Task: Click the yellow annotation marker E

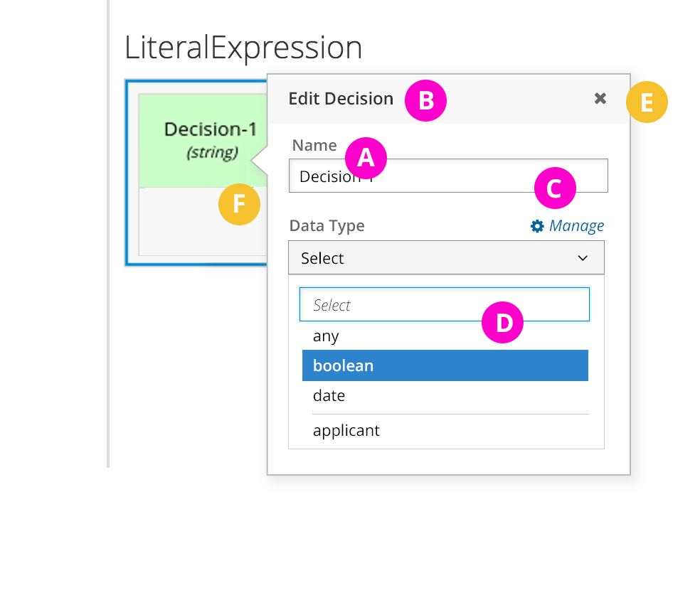Action: click(x=647, y=102)
